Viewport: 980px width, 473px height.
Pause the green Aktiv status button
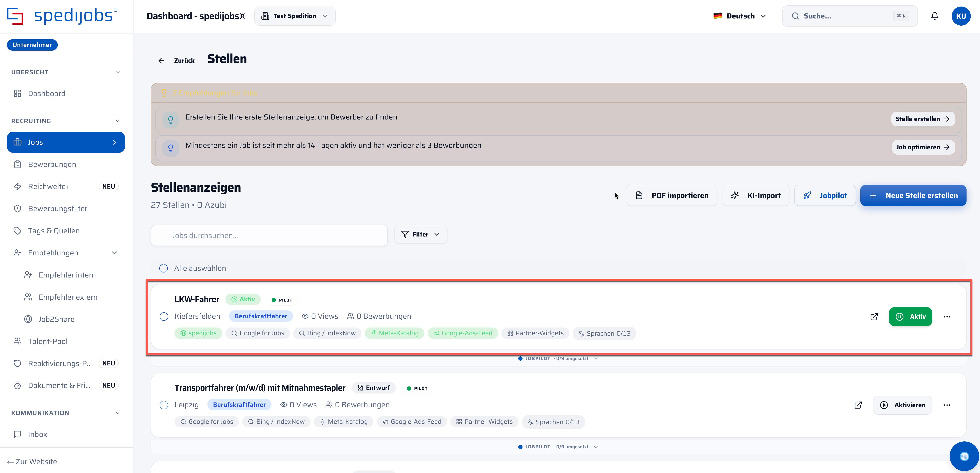[910, 317]
